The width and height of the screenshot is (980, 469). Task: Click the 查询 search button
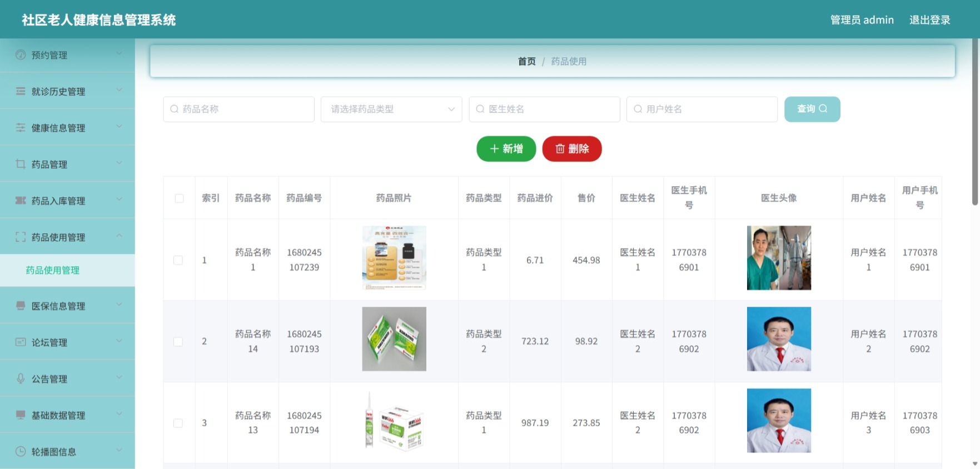coord(812,109)
